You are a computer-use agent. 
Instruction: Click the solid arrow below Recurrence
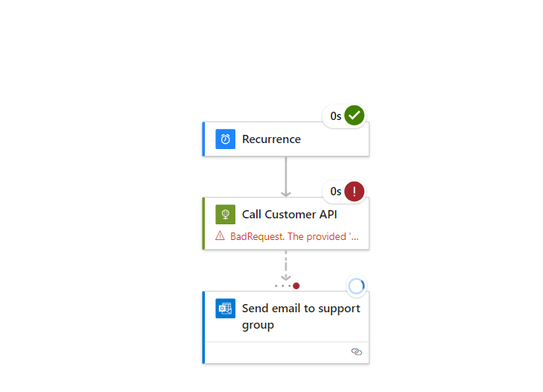286,177
